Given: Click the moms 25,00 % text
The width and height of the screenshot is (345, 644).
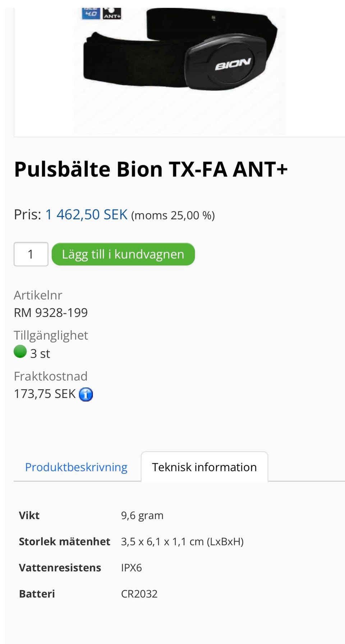Looking at the screenshot, I should (x=173, y=216).
